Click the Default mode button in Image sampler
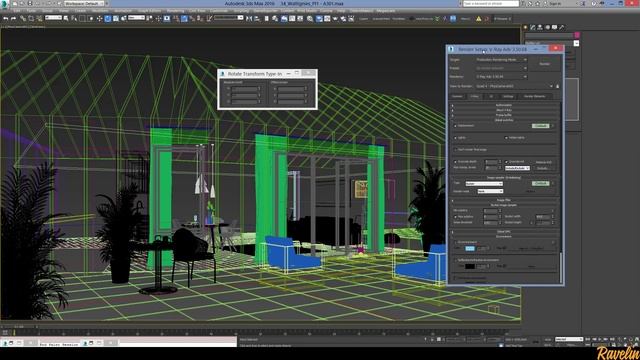 [540, 183]
